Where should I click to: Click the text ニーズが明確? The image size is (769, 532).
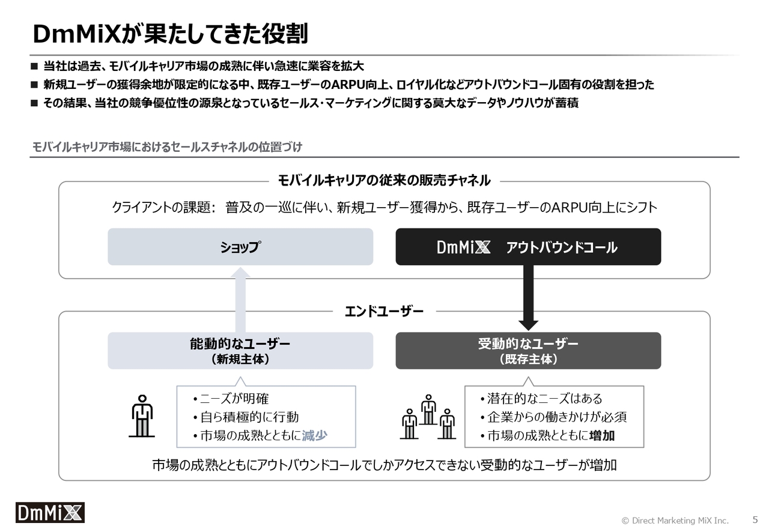click(x=234, y=399)
